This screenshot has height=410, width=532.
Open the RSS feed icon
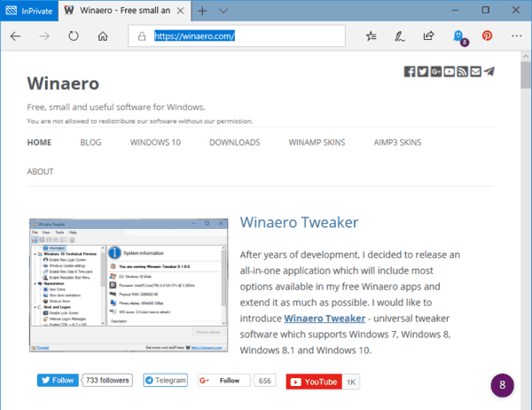463,72
